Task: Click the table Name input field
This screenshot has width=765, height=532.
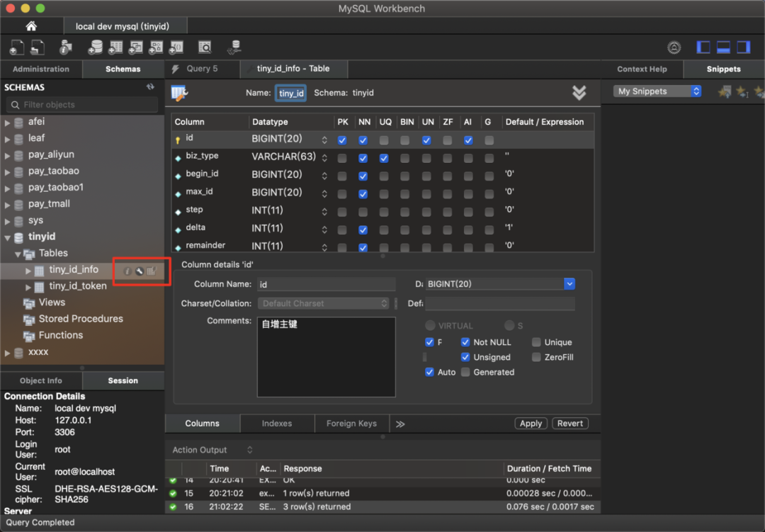Action: coord(291,93)
